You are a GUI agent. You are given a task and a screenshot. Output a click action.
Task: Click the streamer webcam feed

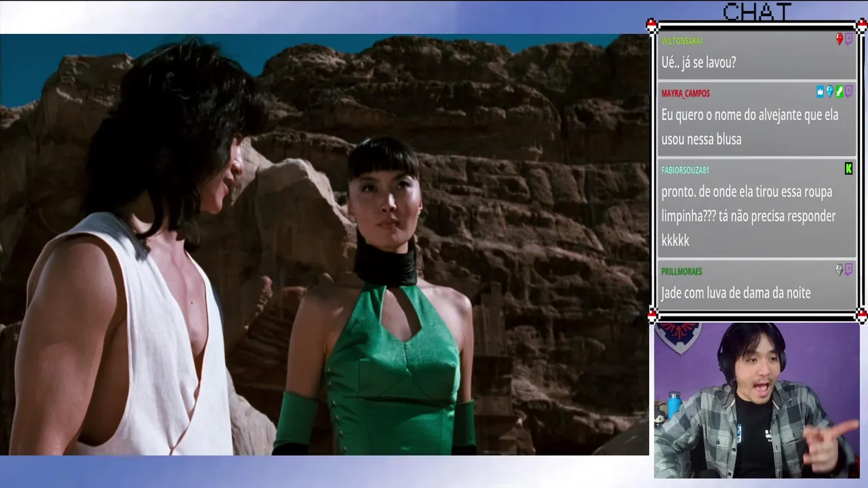(757, 401)
